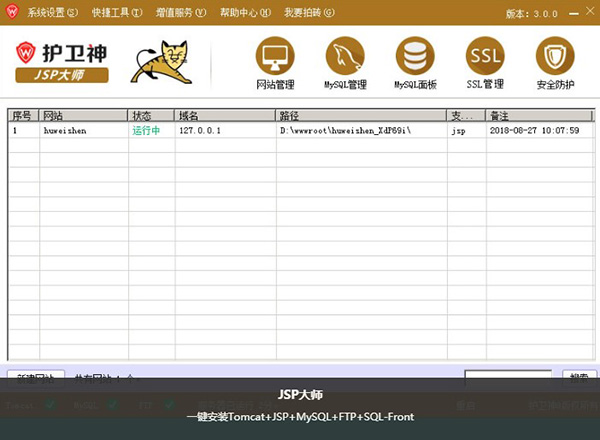600x440 pixels.
Task: Open the 系统设置 menu
Action: point(52,14)
